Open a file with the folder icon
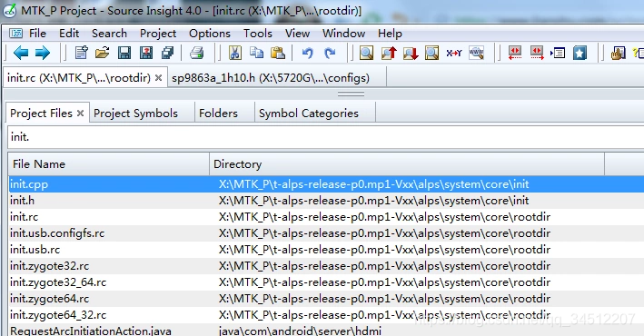 103,53
